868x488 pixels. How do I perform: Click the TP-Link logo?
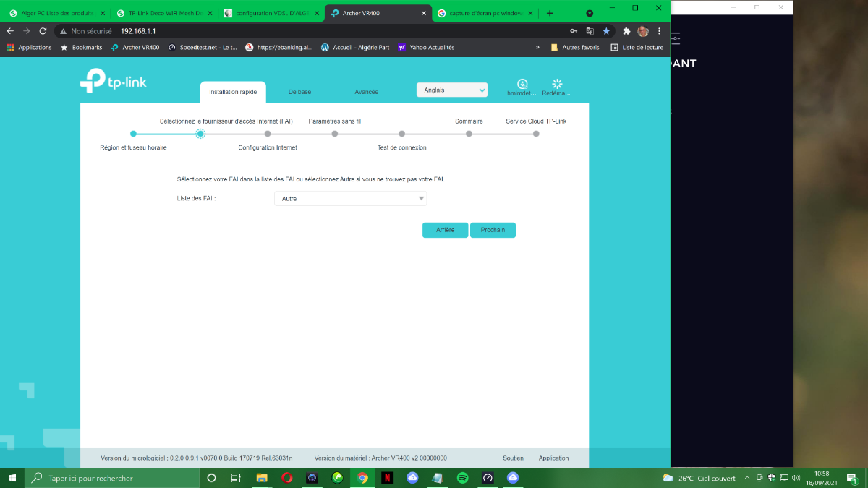113,81
